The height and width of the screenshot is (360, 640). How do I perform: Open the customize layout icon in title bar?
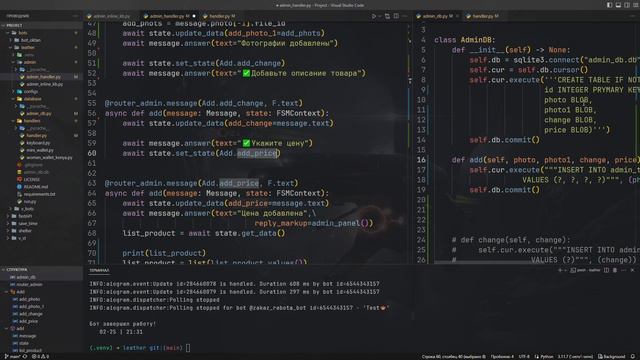pyautogui.click(x=636, y=5)
